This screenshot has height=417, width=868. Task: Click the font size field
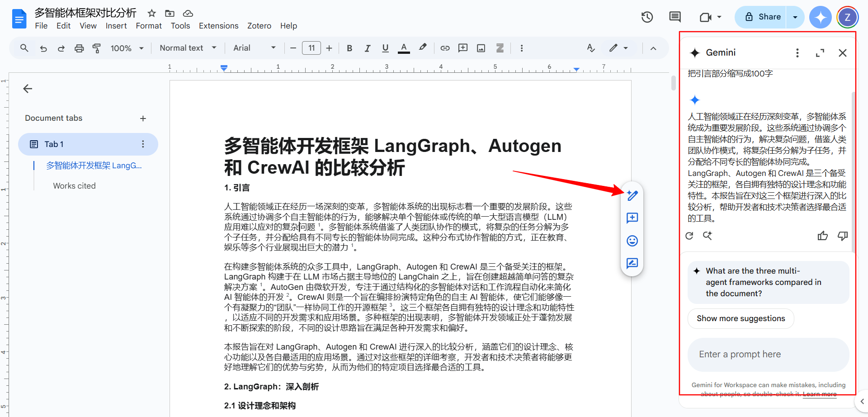pos(311,48)
